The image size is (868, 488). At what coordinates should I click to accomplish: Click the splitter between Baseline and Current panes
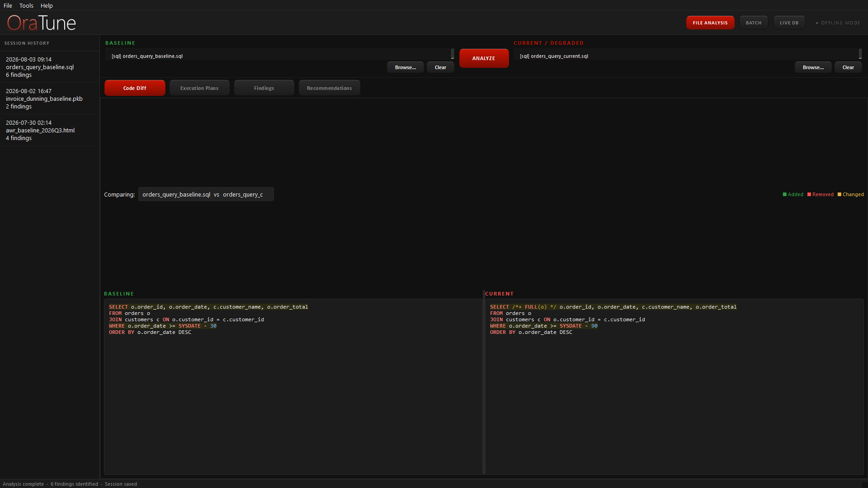484,383
